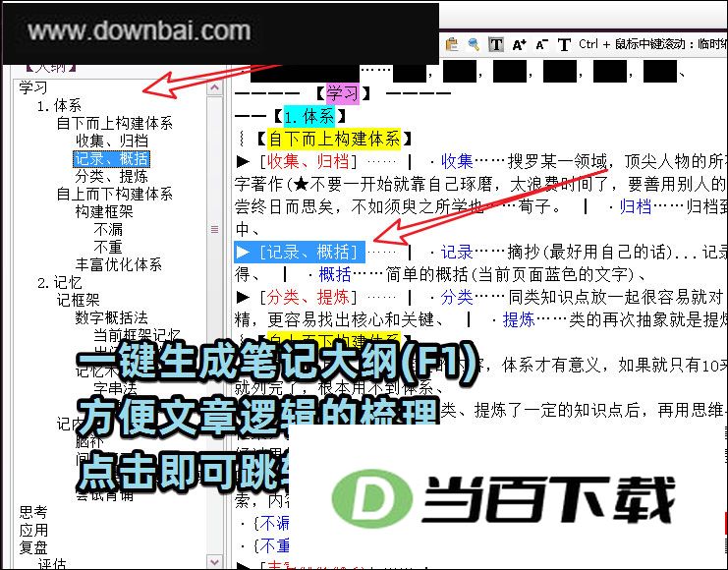Select 不重 outline node
The width and height of the screenshot is (728, 570).
tap(108, 247)
